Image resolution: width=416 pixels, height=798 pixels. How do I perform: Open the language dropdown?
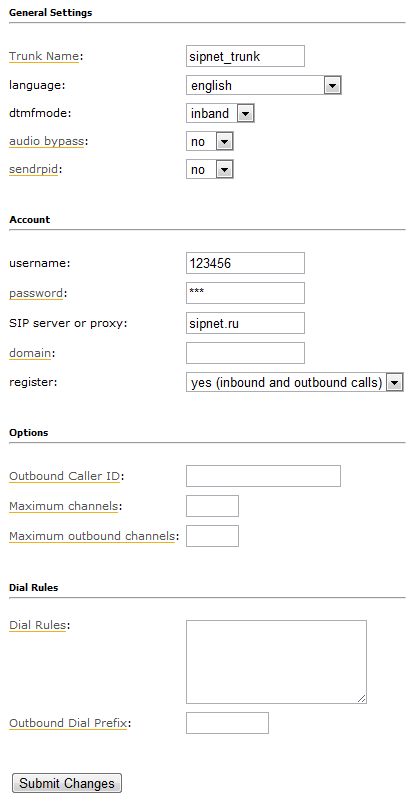pos(263,86)
